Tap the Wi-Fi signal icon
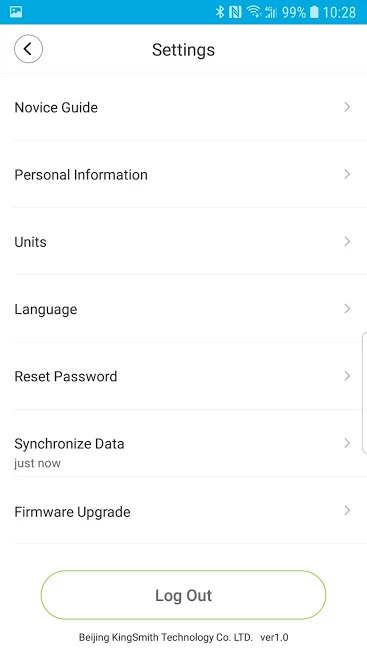 254,12
